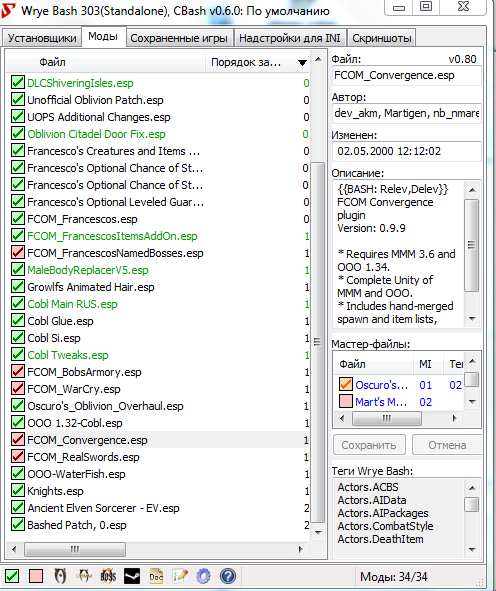Click the FCOM_Convergence.esp file name field
This screenshot has height=591, width=496.
407,75
